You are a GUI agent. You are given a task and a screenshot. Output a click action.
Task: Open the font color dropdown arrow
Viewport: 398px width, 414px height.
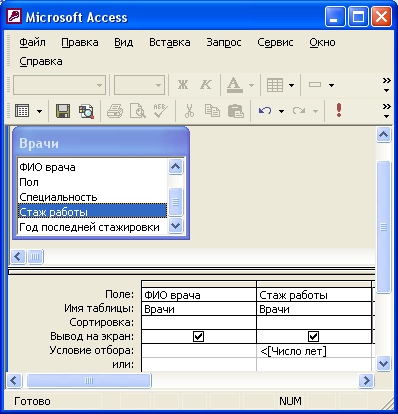(251, 85)
